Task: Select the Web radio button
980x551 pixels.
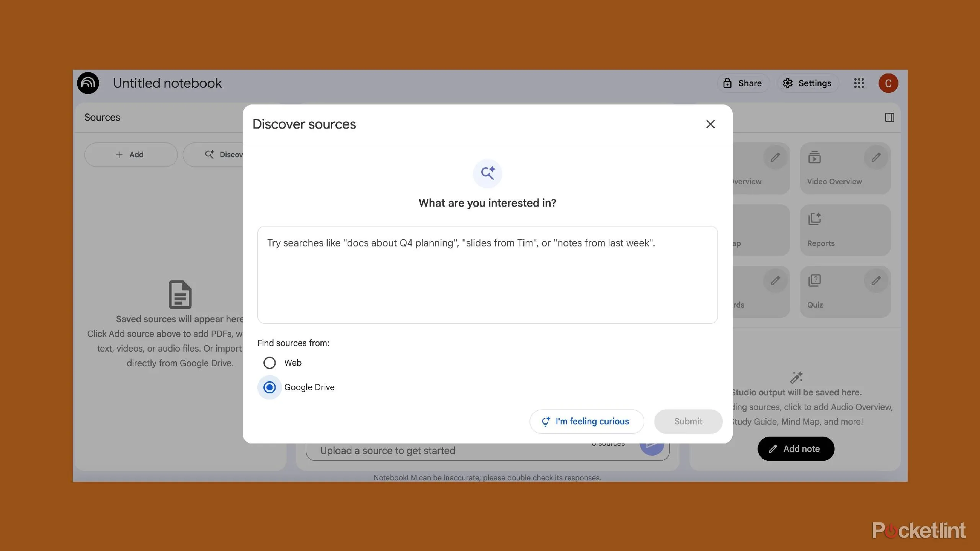Action: coord(269,362)
